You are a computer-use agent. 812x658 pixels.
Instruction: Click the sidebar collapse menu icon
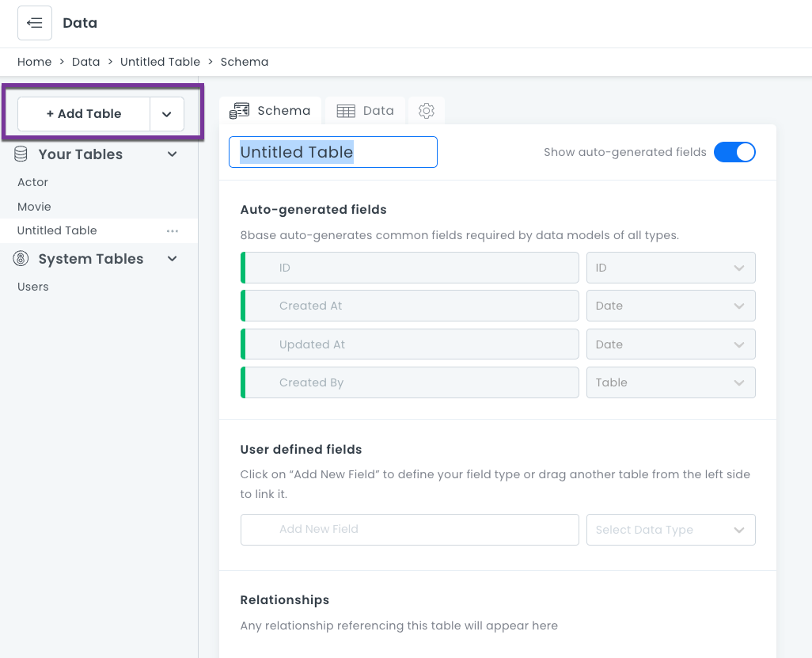tap(35, 23)
